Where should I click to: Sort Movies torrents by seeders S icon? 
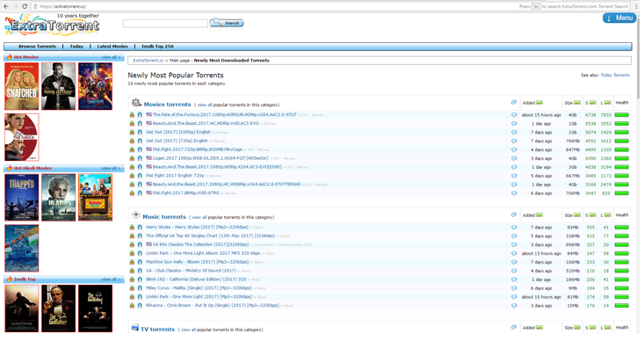[593, 103]
